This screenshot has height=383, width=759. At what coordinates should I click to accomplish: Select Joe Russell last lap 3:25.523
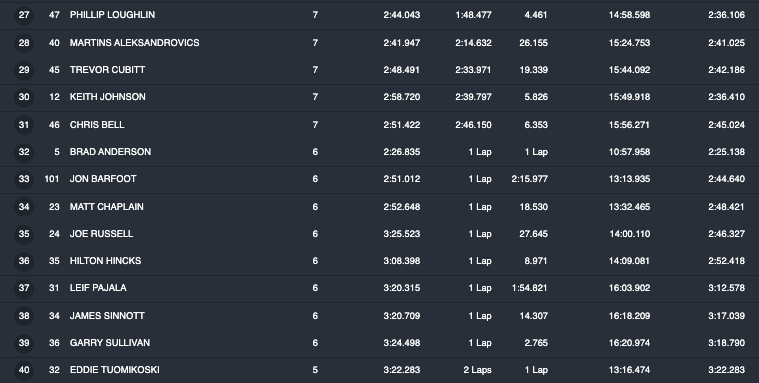pos(402,234)
